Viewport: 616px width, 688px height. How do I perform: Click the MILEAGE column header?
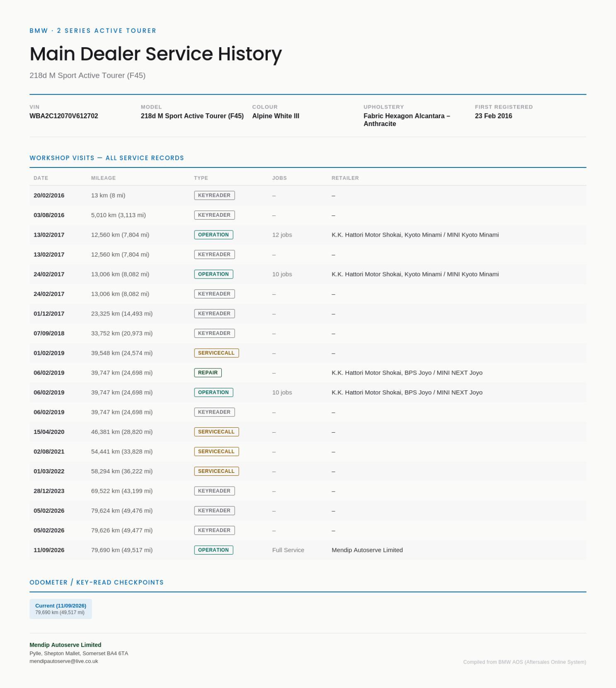(x=103, y=178)
